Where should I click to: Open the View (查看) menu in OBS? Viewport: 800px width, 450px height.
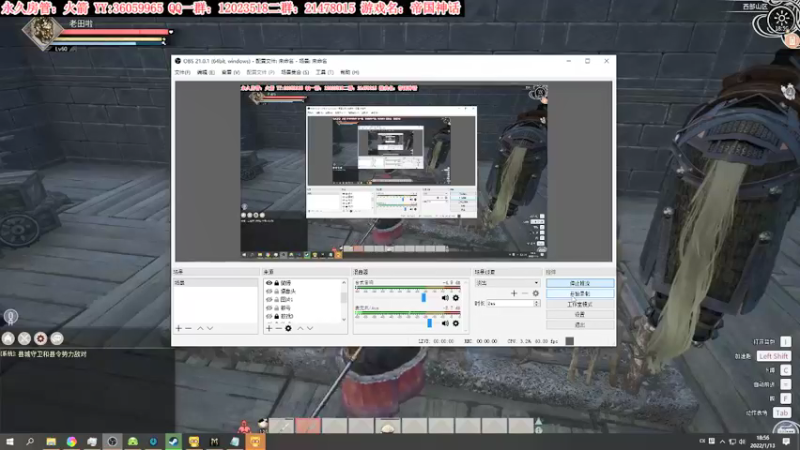[x=231, y=72]
